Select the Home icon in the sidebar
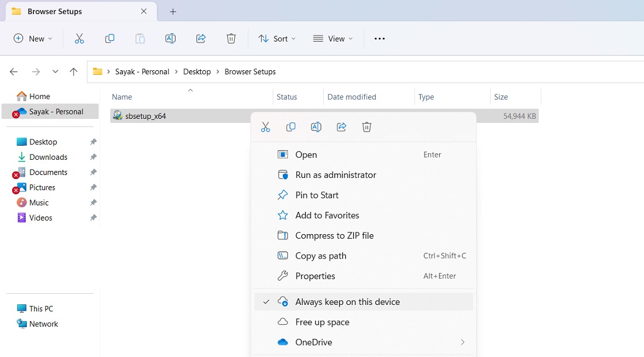This screenshot has height=357, width=644. [x=26, y=96]
